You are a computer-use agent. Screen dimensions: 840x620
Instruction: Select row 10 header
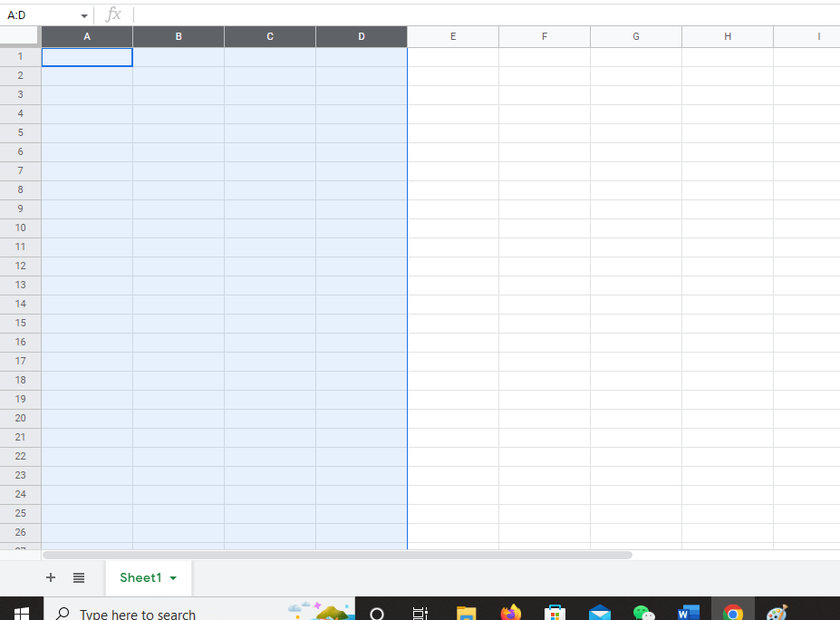pyautogui.click(x=20, y=228)
